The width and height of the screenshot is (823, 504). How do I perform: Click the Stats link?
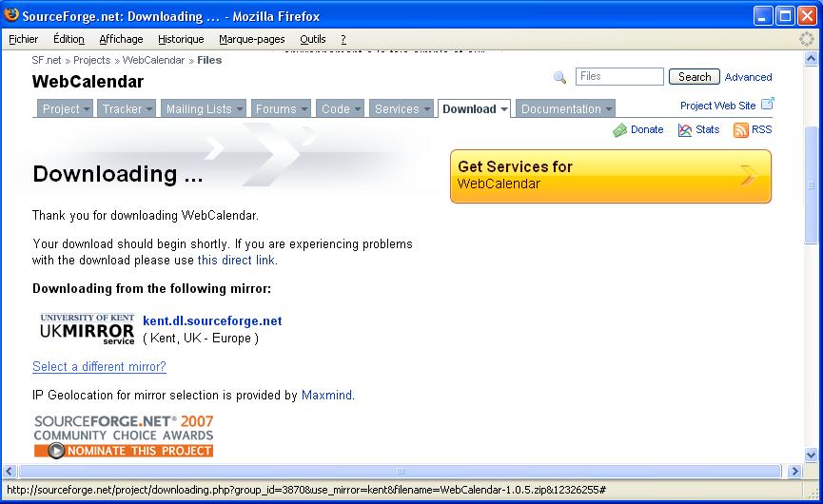pyautogui.click(x=708, y=129)
